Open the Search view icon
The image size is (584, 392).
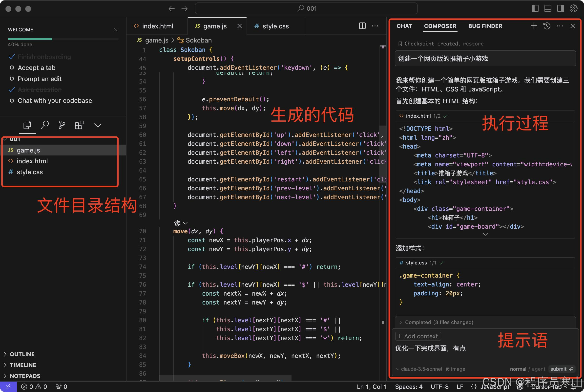[45, 125]
